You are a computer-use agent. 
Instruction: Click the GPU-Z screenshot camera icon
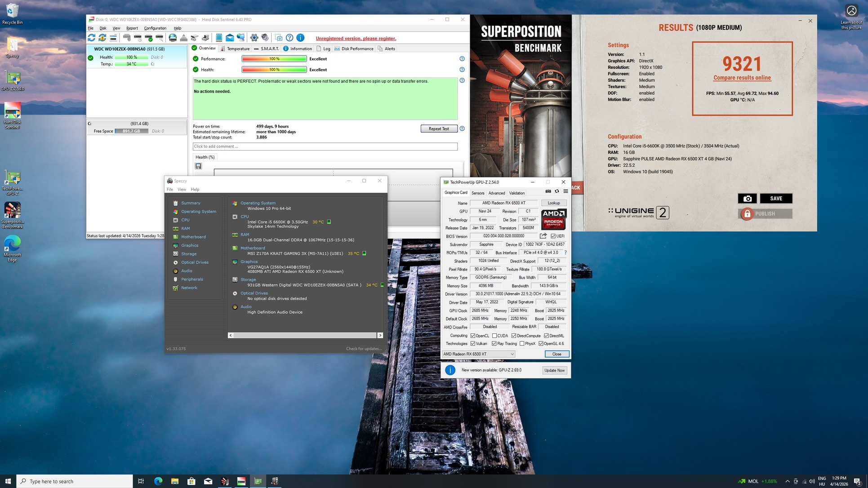coord(548,191)
